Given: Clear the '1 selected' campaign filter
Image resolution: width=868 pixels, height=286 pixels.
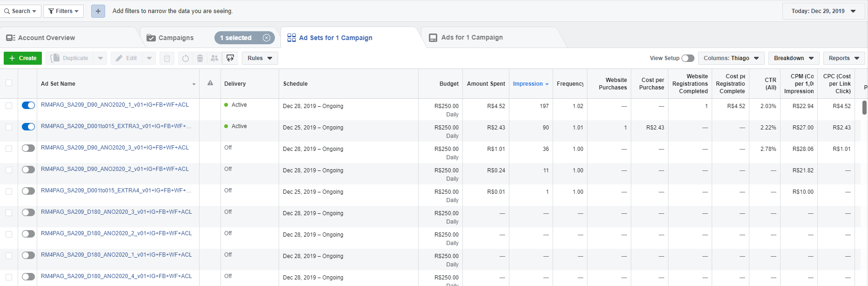Looking at the screenshot, I should [x=267, y=38].
